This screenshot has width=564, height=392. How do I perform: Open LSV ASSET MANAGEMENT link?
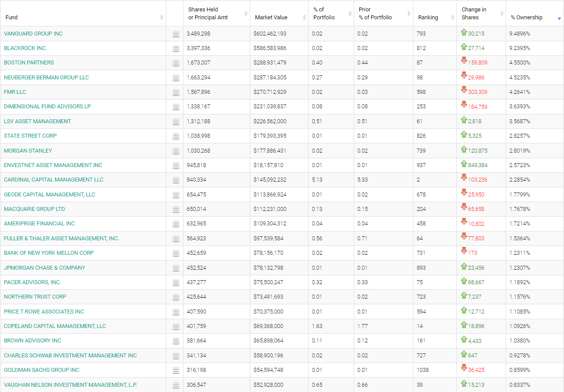[37, 121]
